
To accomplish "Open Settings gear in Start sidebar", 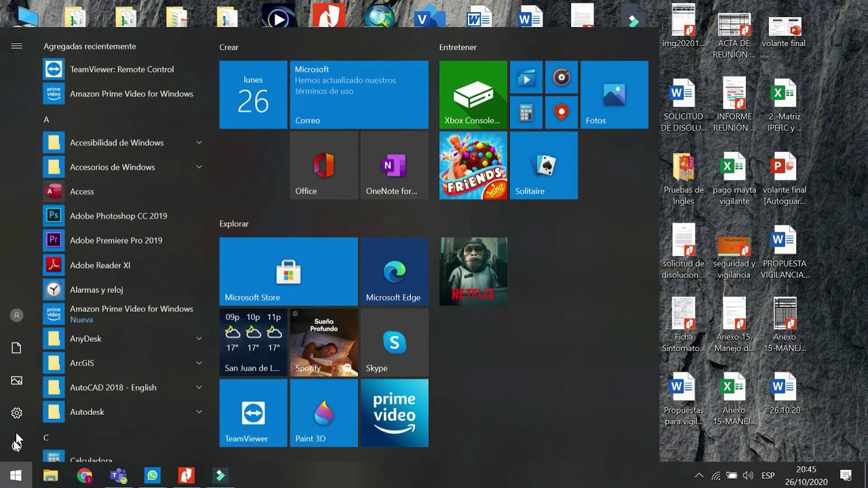I will coord(16,413).
